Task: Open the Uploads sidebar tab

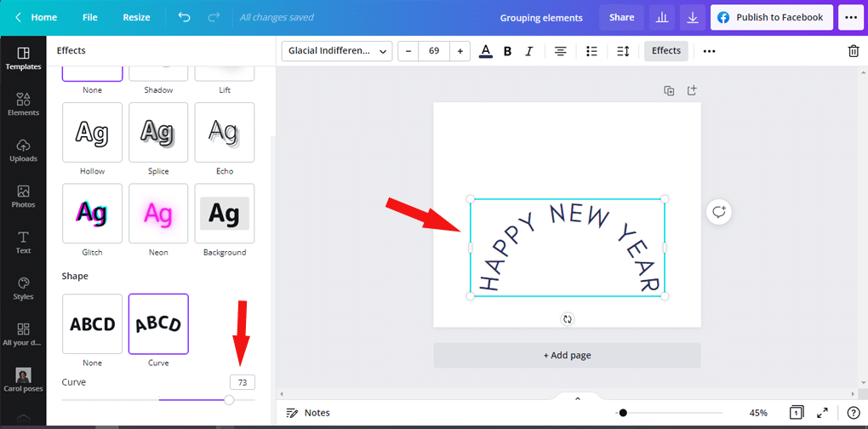Action: coord(23,151)
